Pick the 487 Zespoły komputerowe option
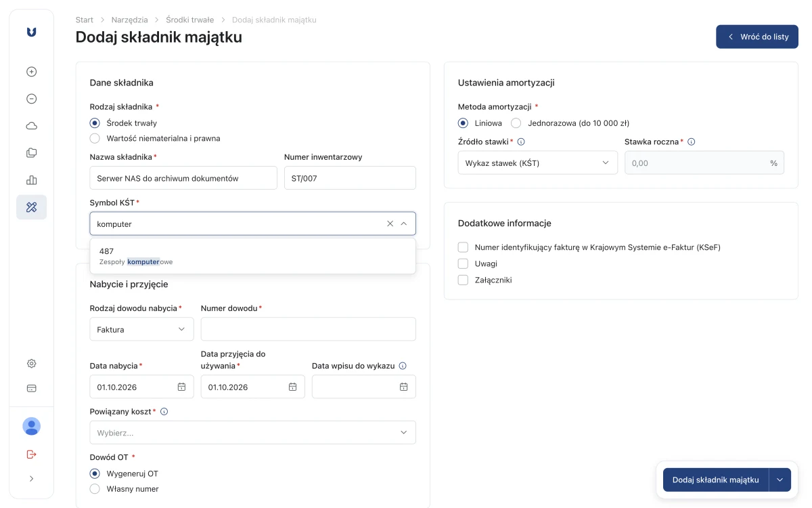Image resolution: width=812 pixels, height=508 pixels. 252,256
